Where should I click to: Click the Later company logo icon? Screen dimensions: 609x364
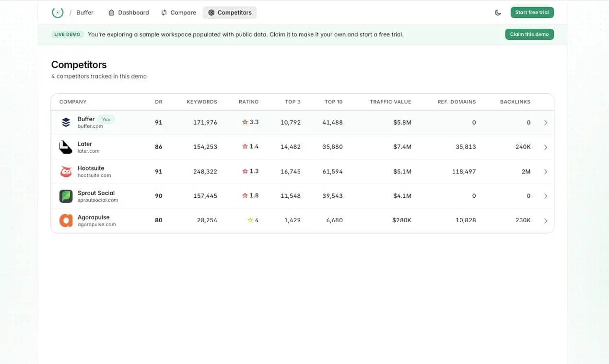pyautogui.click(x=66, y=147)
